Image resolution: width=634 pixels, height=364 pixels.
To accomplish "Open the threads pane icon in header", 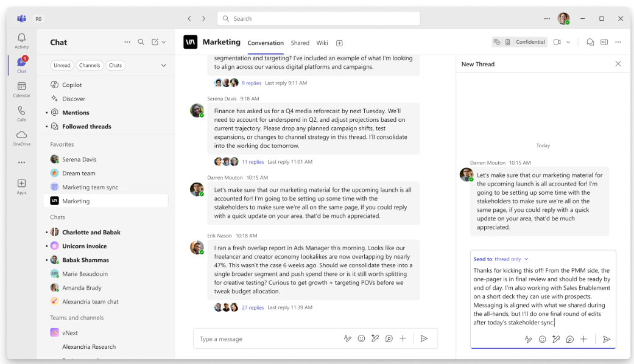I will pos(590,42).
